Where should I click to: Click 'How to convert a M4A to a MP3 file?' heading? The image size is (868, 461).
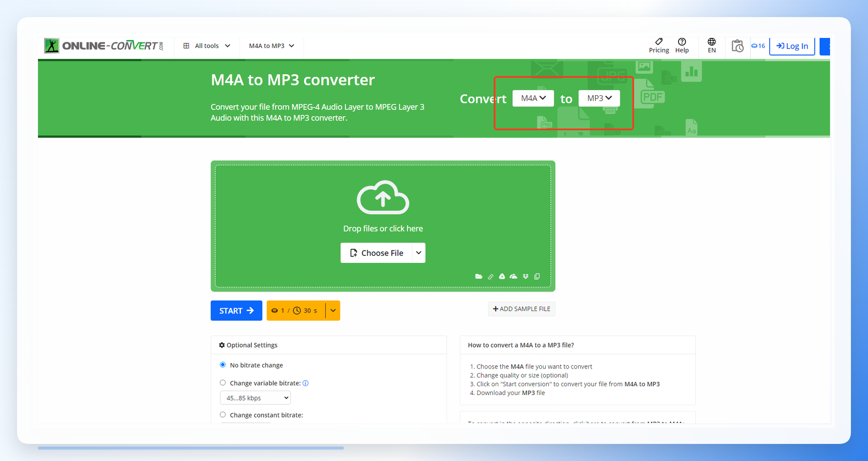point(521,345)
